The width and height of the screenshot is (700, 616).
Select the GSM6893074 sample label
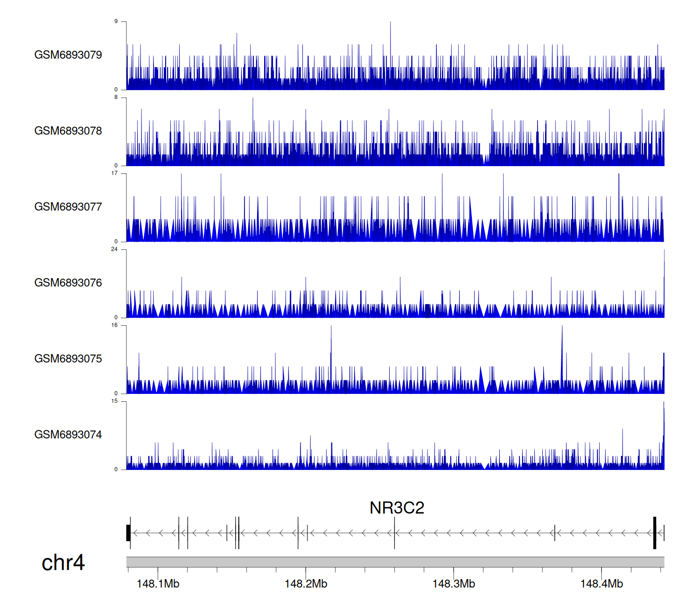pos(68,435)
